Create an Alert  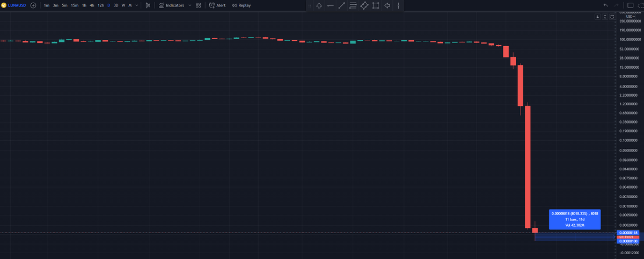coord(217,5)
